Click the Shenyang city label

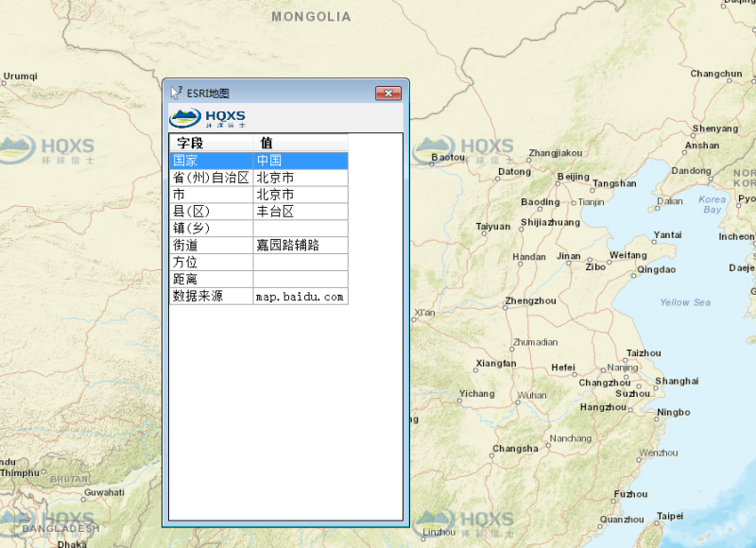pyautogui.click(x=714, y=128)
